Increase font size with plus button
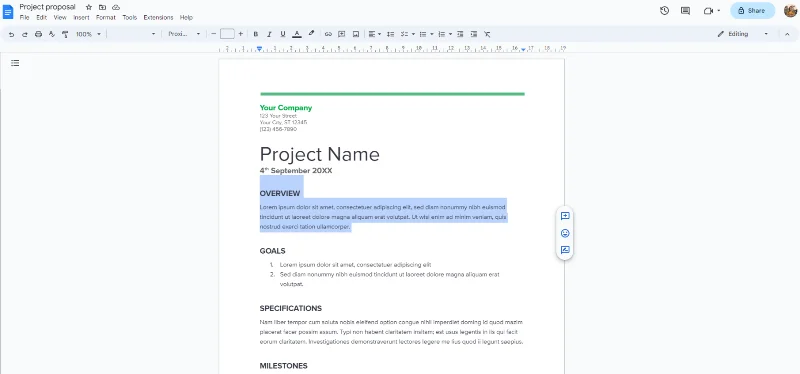The height and width of the screenshot is (374, 800). tap(240, 34)
